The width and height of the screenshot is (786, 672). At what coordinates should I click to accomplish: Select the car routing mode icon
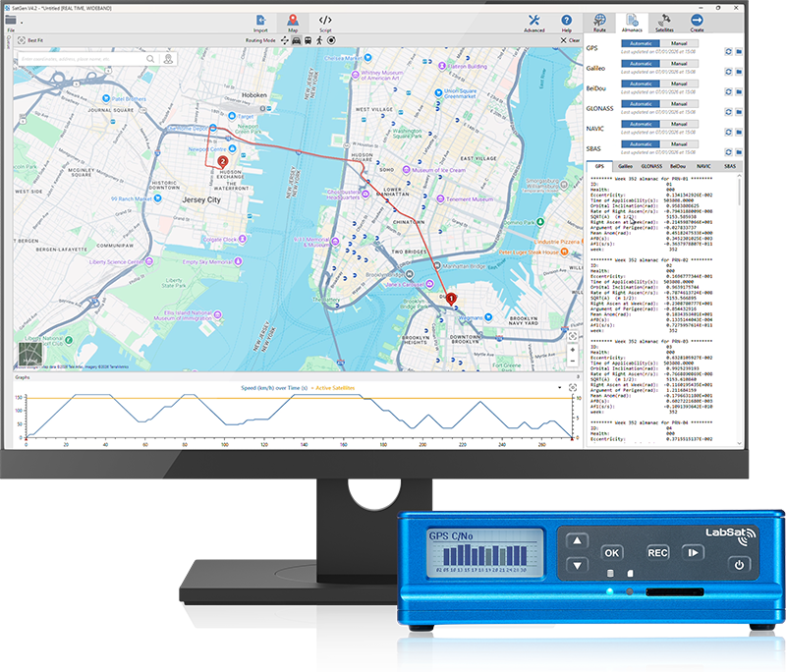pos(296,41)
